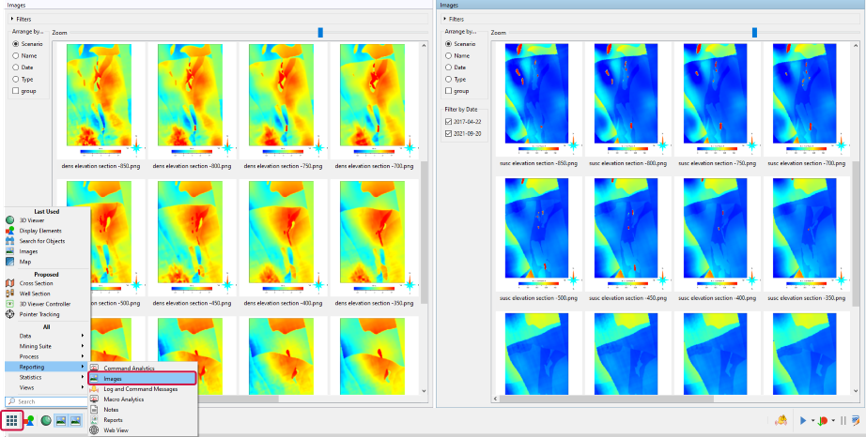The height and width of the screenshot is (437, 866).
Task: Open the 3D Viewer Controller
Action: coord(47,304)
